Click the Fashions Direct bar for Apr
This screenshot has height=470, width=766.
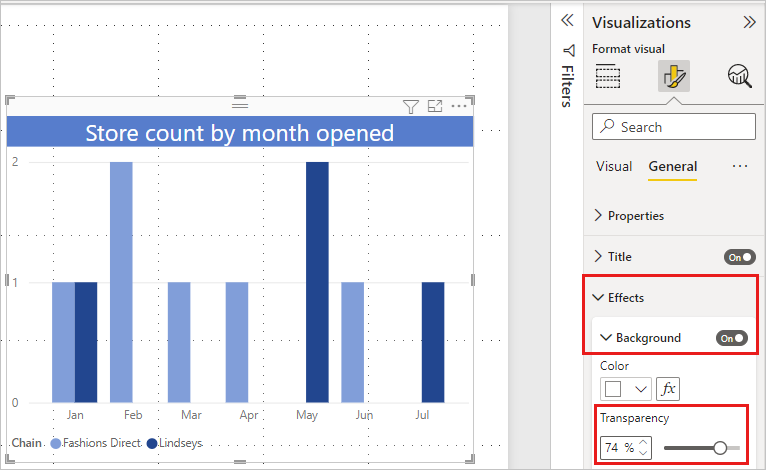237,342
